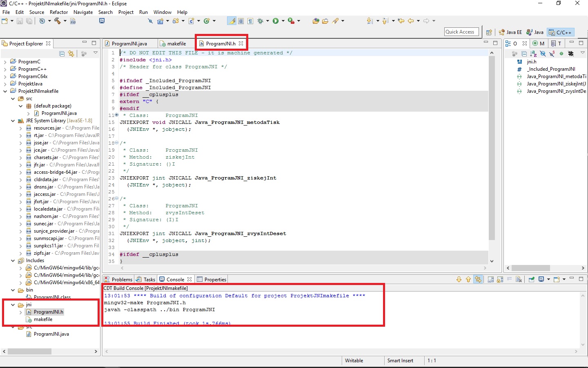588x368 pixels.
Task: Pin the Console view
Action: tap(531, 279)
